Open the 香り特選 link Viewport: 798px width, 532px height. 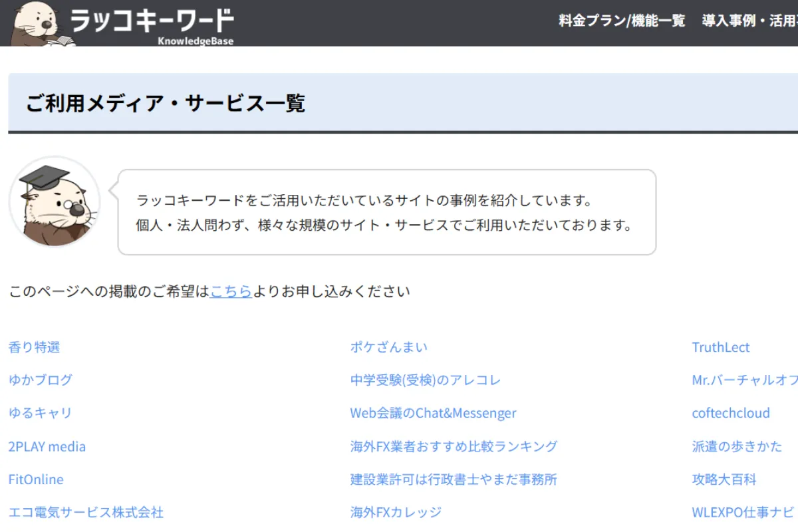pos(35,347)
